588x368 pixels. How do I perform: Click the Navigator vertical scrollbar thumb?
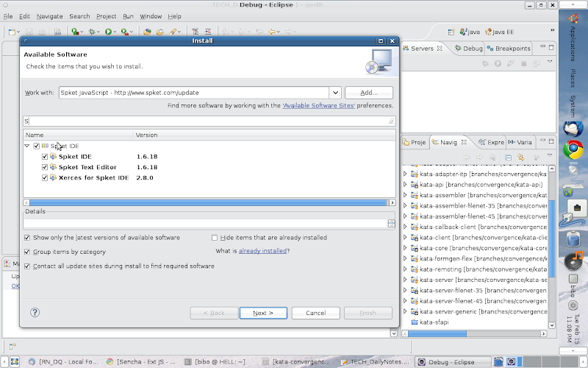click(552, 240)
